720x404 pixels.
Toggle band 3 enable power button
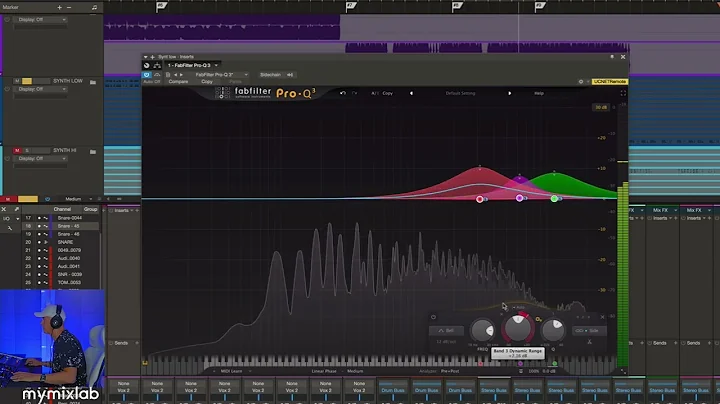pyautogui.click(x=433, y=317)
